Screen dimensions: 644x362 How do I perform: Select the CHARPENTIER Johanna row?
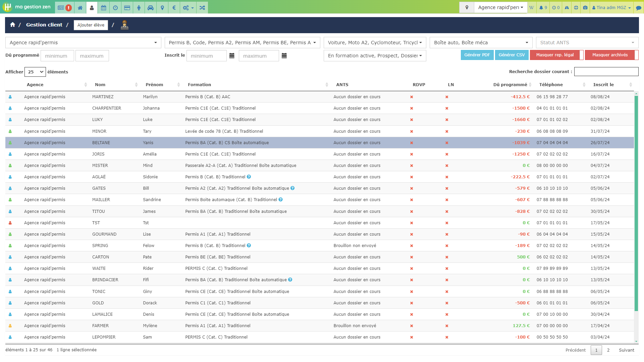[320, 108]
